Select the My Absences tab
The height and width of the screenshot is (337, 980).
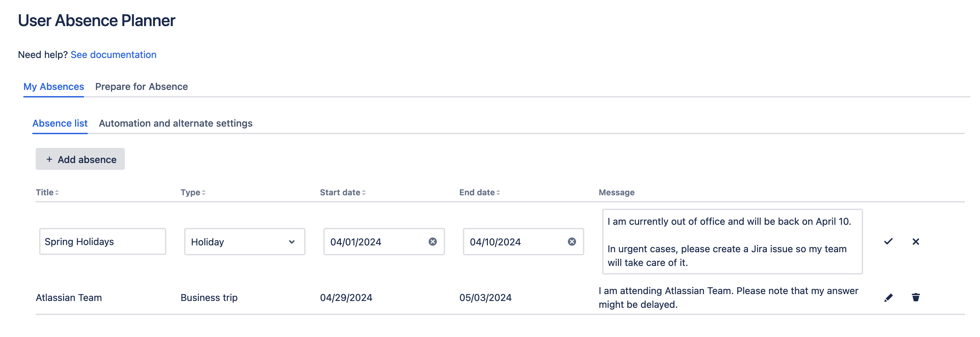[x=53, y=86]
